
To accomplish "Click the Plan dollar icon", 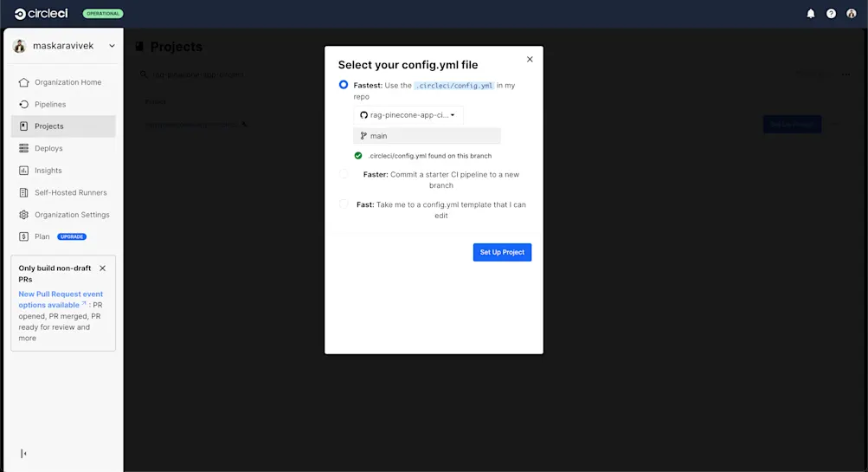I will coord(24,236).
